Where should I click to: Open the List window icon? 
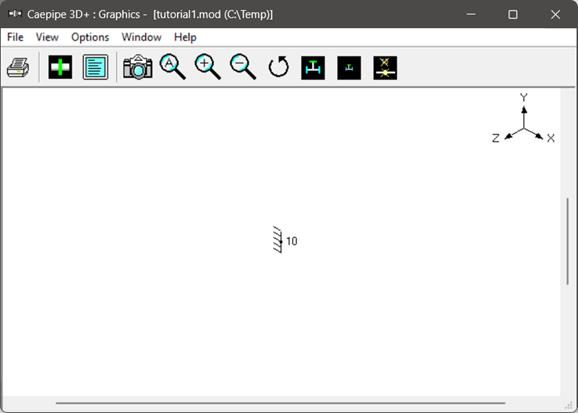pyautogui.click(x=95, y=67)
